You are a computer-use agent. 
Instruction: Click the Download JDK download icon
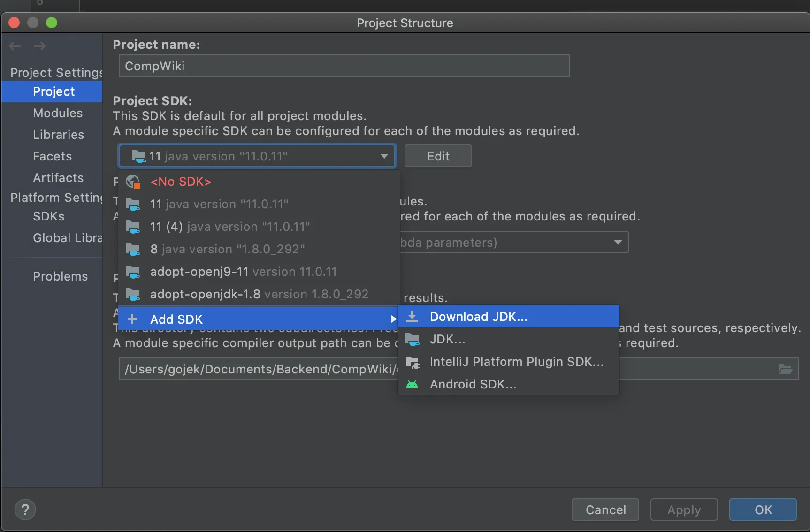click(412, 317)
